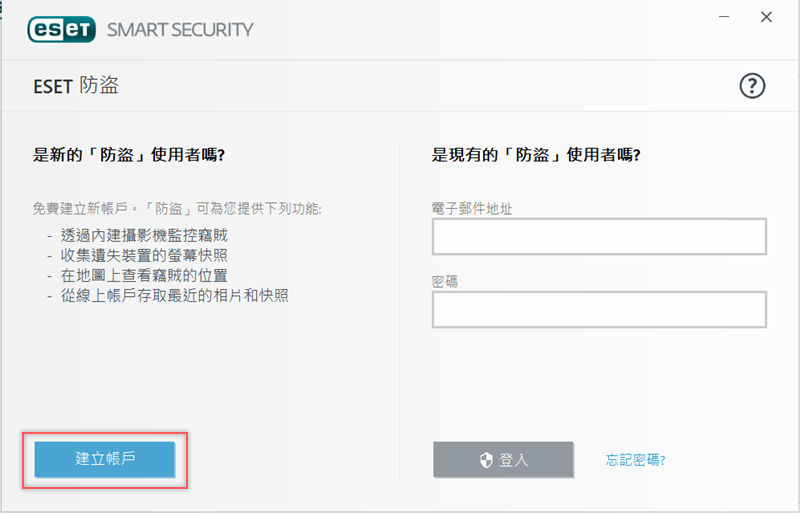
Task: Click the SMART SECURITY title text
Action: point(179,29)
